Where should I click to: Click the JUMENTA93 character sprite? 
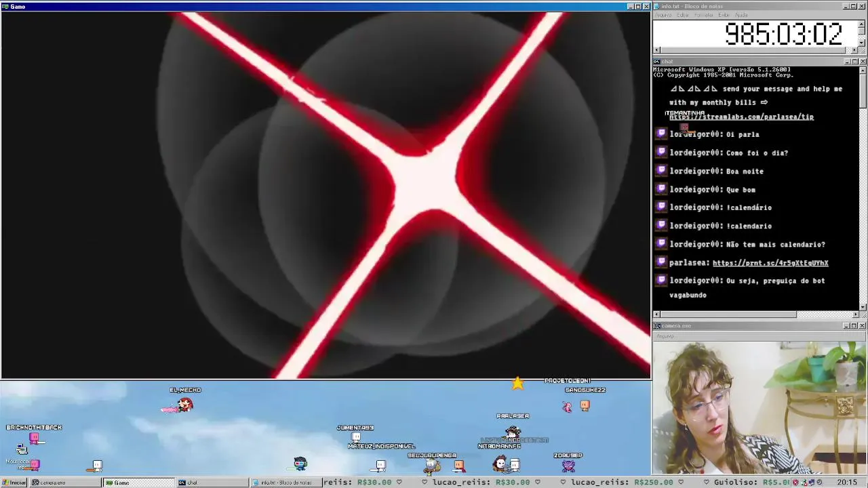355,437
